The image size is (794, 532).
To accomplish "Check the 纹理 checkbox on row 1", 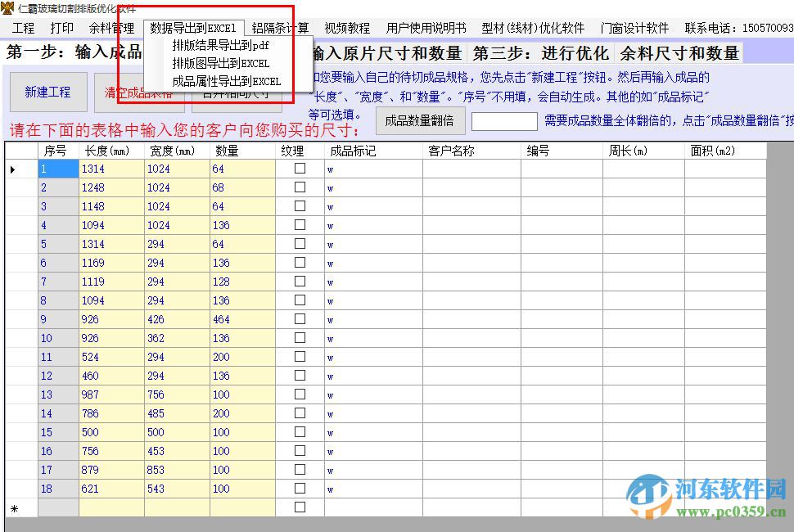I will [300, 168].
